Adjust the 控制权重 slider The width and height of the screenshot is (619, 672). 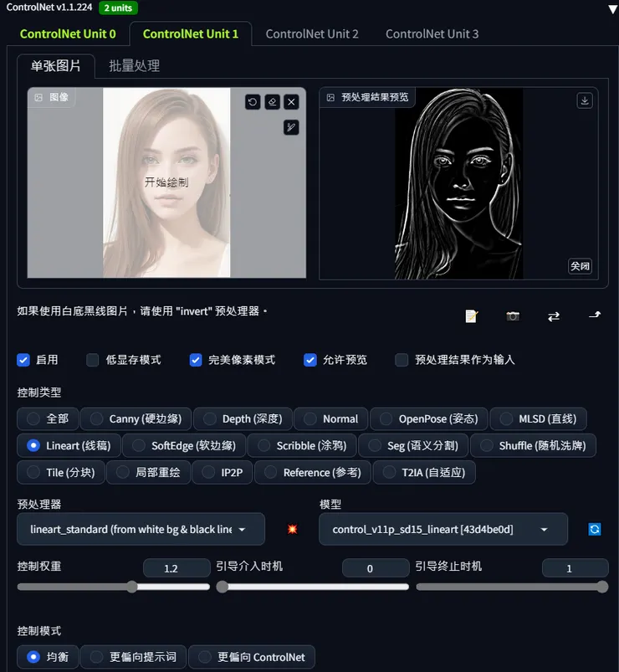click(x=114, y=587)
